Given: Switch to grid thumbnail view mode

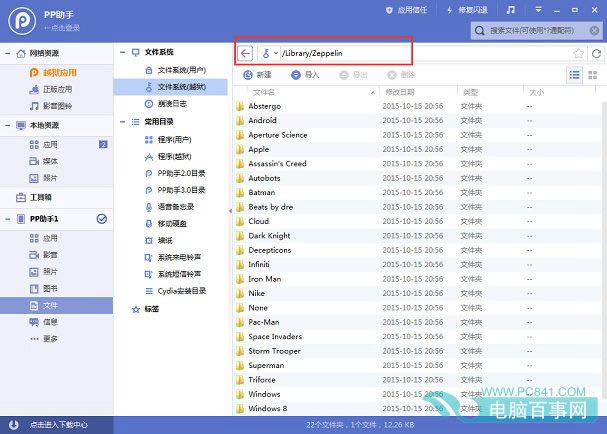Looking at the screenshot, I should pyautogui.click(x=593, y=75).
